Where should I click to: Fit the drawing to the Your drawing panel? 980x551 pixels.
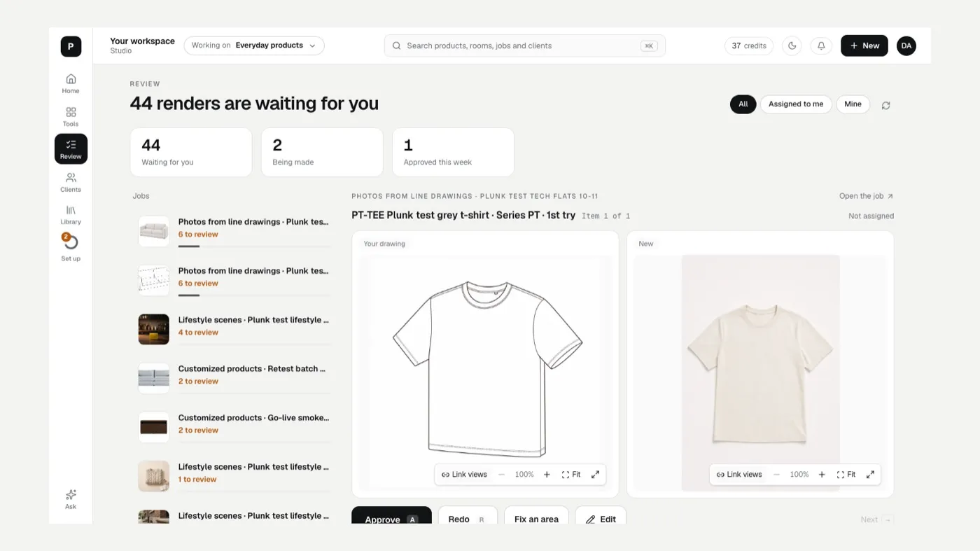(571, 475)
